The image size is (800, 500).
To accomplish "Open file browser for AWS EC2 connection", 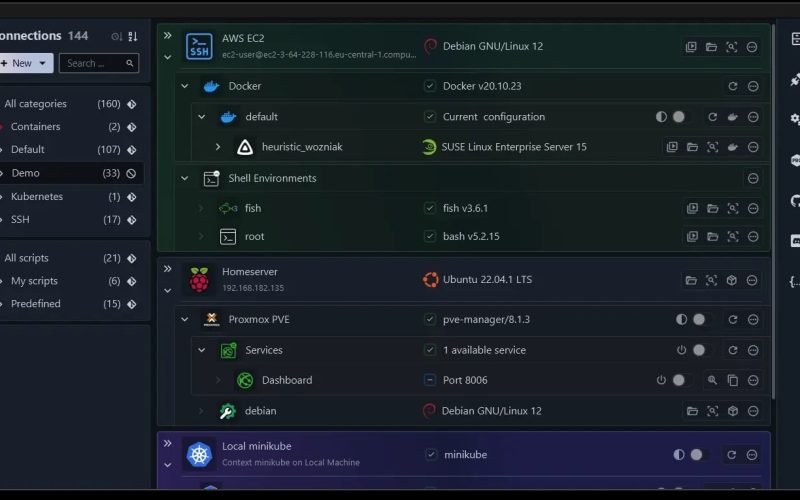I will click(711, 47).
